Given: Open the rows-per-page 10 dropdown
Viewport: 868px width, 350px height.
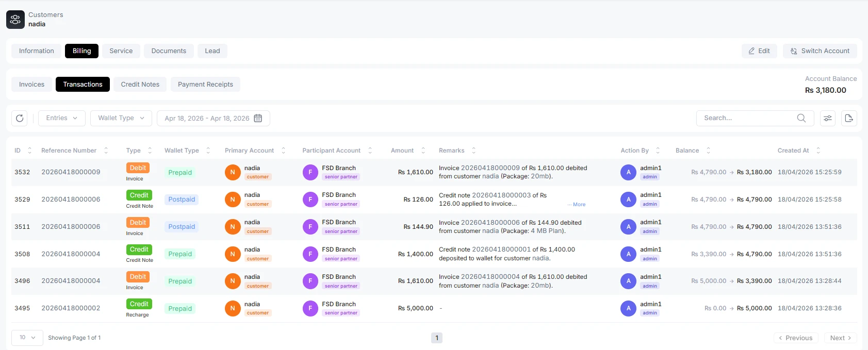Looking at the screenshot, I should point(27,338).
